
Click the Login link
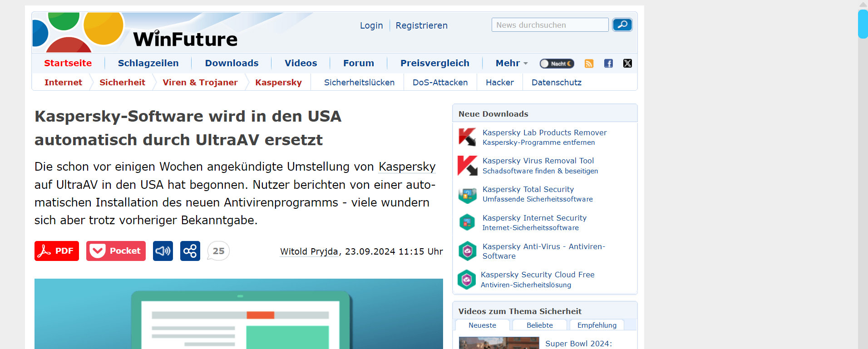coord(371,25)
